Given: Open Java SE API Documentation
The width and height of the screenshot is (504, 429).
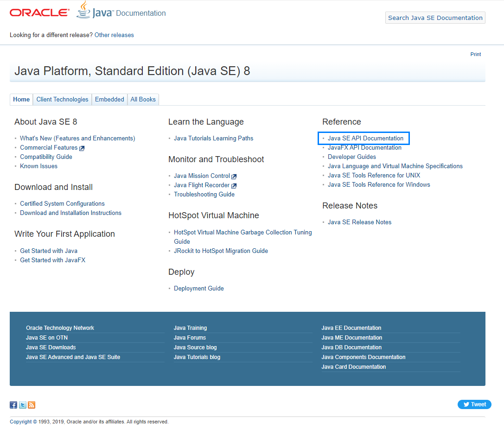Looking at the screenshot, I should coord(365,139).
